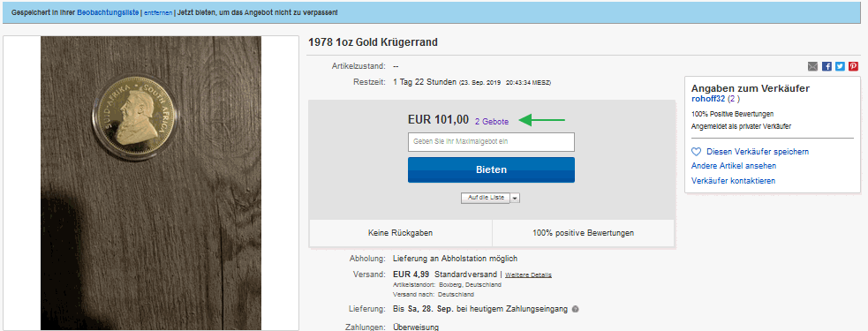Click 'Andere Artikel ansehen' link
Screen dimensions: 868x331
[734, 166]
